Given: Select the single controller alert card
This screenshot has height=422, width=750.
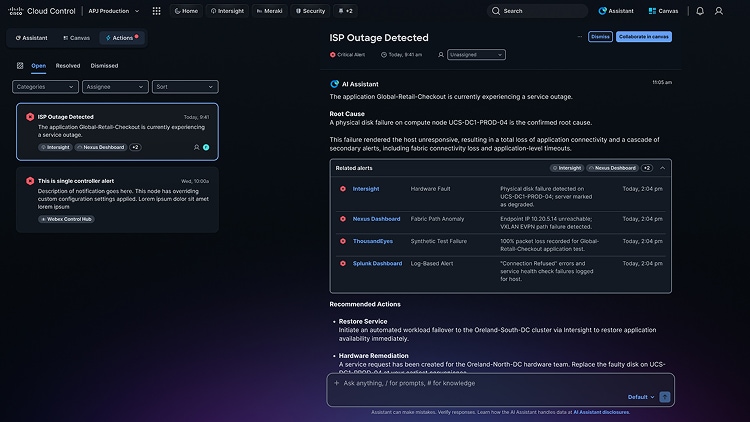Looking at the screenshot, I should click(117, 200).
